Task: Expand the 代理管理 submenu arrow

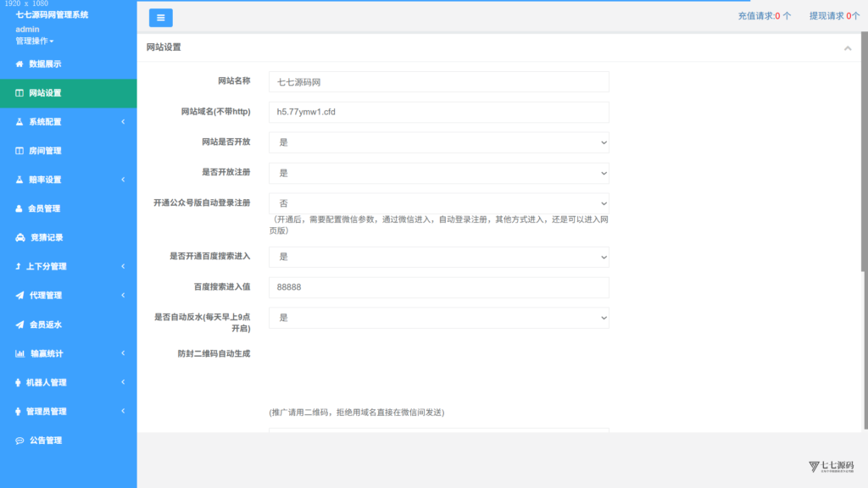Action: click(x=123, y=296)
